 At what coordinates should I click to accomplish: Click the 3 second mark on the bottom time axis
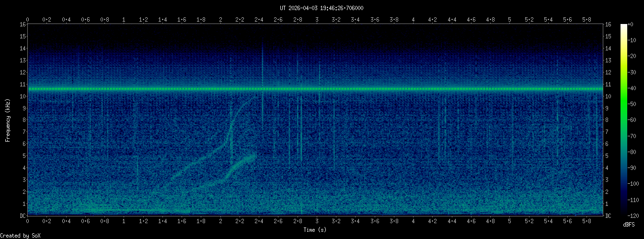click(x=317, y=221)
